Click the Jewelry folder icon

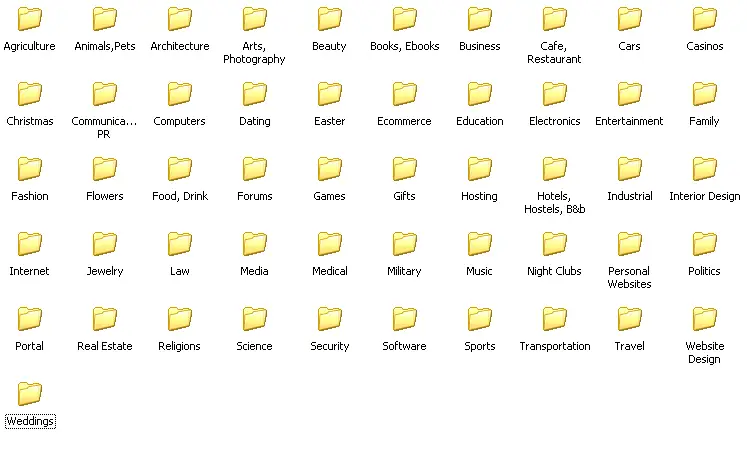coord(105,244)
